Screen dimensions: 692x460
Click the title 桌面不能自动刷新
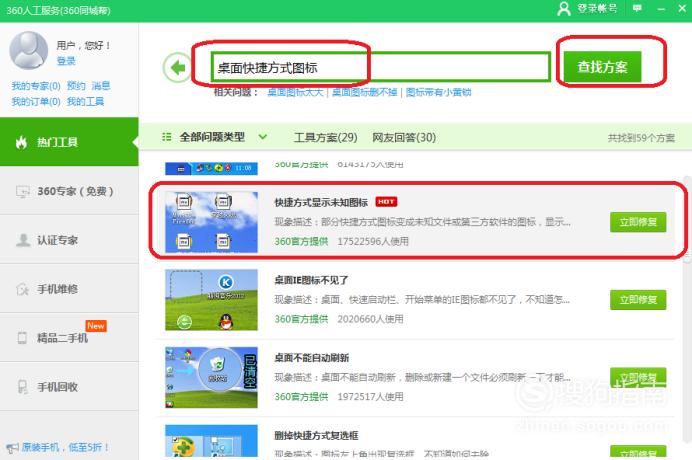[312, 358]
